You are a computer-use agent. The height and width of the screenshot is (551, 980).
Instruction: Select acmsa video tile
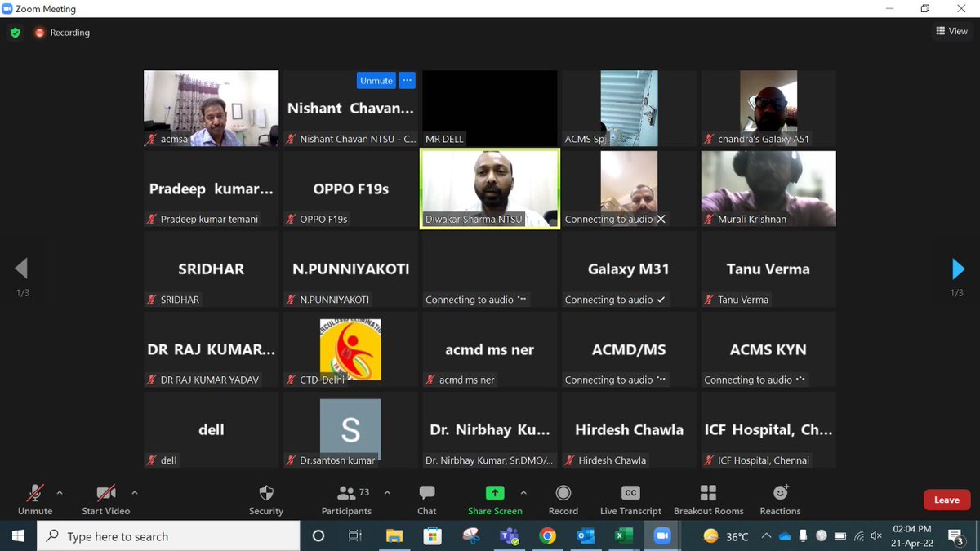[211, 109]
